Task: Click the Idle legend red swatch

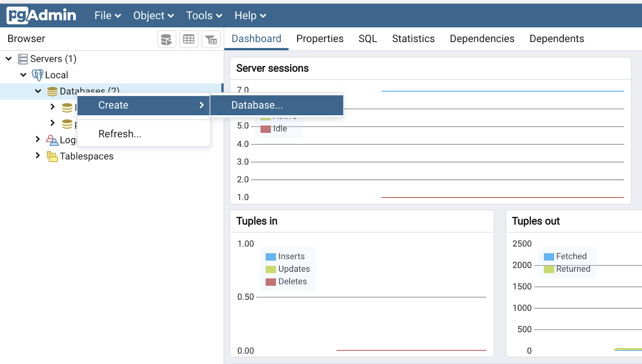Action: (x=265, y=129)
